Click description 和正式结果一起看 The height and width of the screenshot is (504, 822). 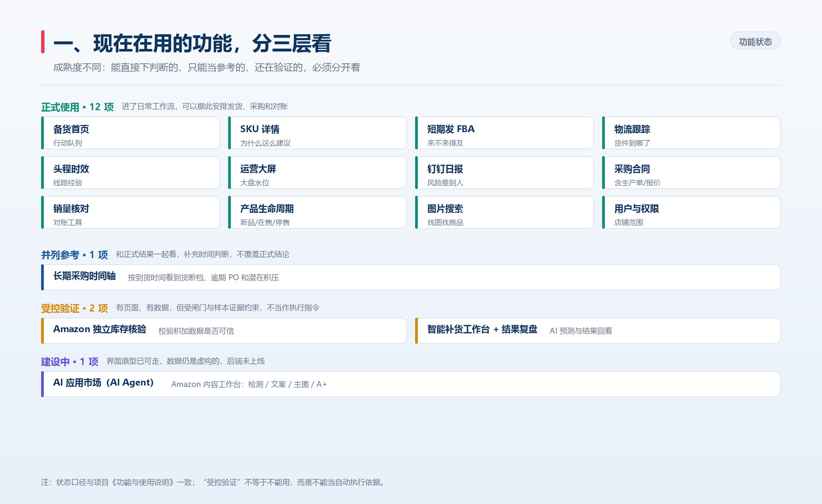pos(202,254)
